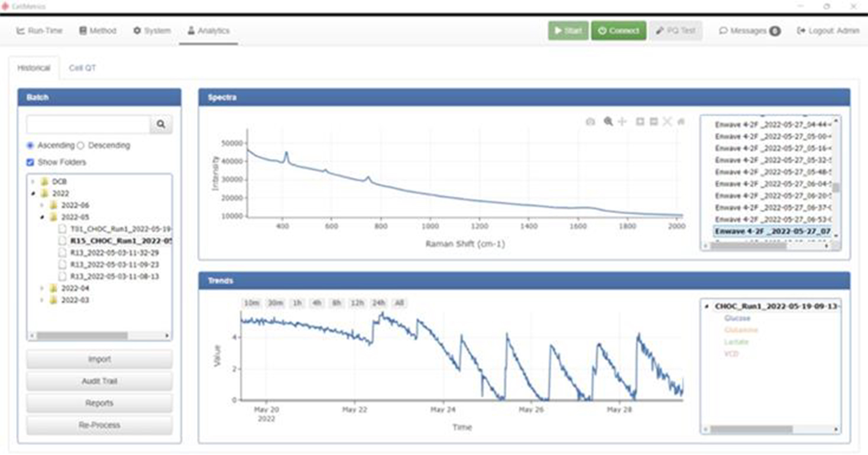The image size is (868, 455).
Task: Click the 2022-06 folder icon
Action: click(54, 205)
